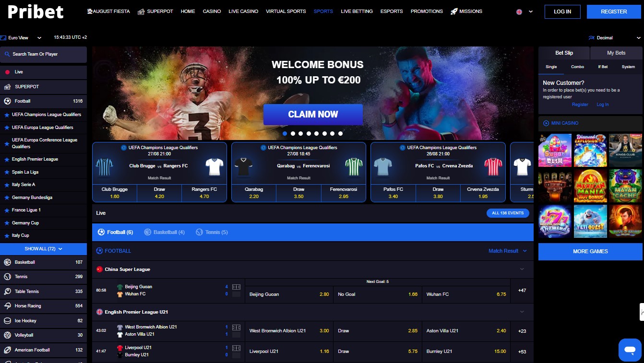Click the Horse Racing sidebar icon
Image resolution: width=644 pixels, height=363 pixels.
click(7, 306)
